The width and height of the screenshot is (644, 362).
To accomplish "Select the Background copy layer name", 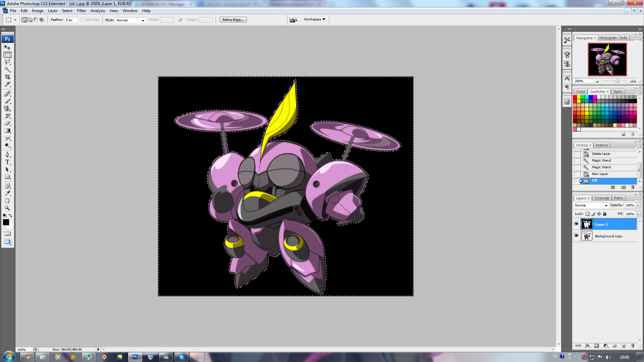I will [608, 236].
